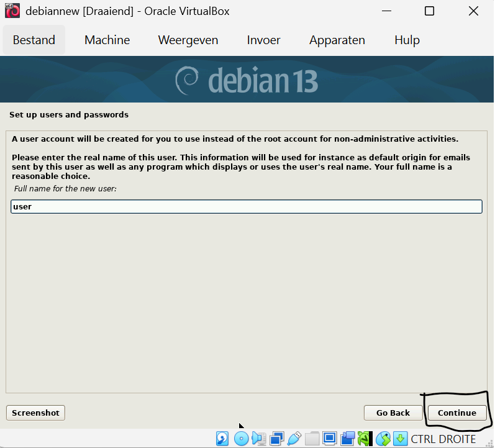Click the green turtle CPU status icon

[x=365, y=439]
